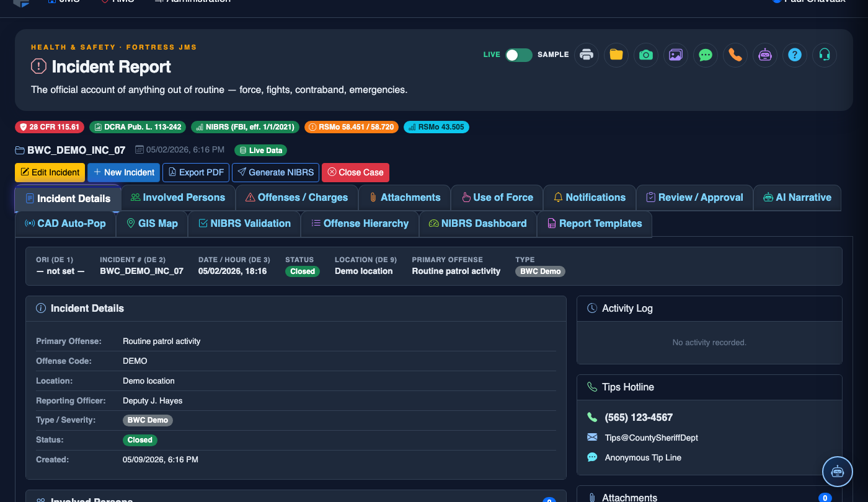Open the GIS Map tab
The height and width of the screenshot is (502, 868).
[x=152, y=224]
